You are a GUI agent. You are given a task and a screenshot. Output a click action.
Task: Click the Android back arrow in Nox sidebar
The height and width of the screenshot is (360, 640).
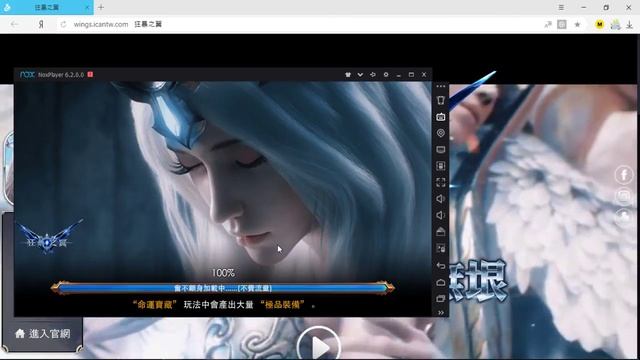coord(440,266)
